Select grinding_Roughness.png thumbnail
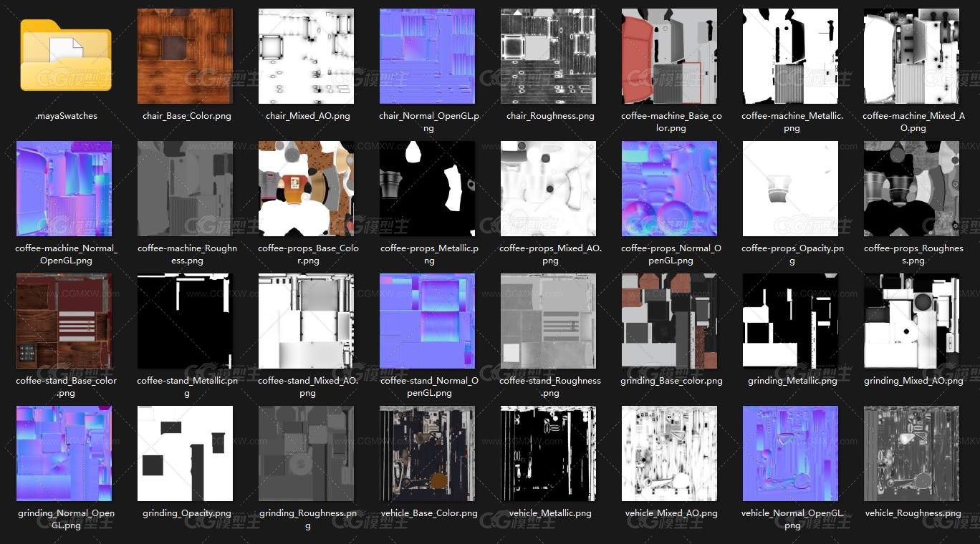Image resolution: width=980 pixels, height=544 pixels. coord(307,454)
